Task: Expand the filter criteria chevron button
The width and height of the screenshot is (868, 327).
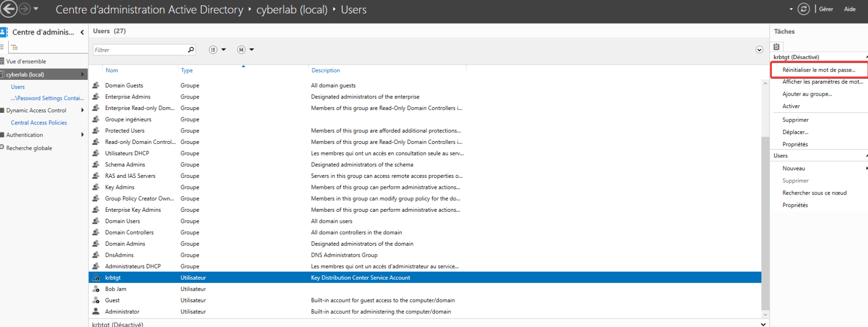Action: tap(759, 50)
